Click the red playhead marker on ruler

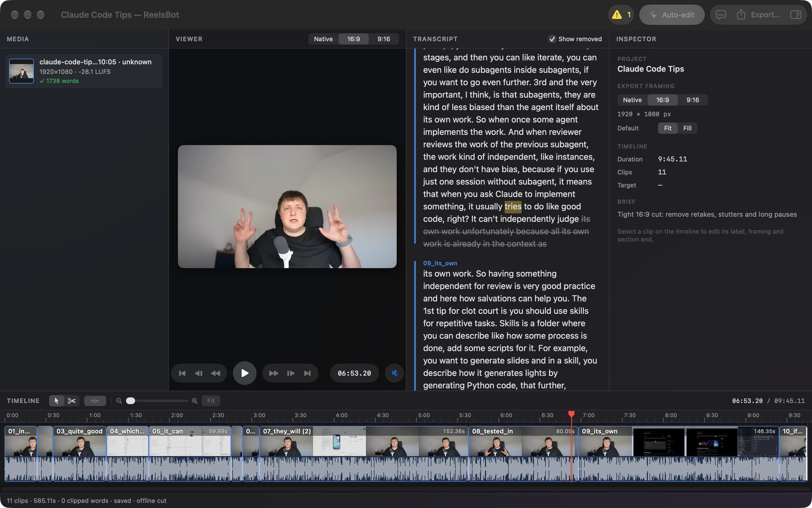tap(571, 414)
